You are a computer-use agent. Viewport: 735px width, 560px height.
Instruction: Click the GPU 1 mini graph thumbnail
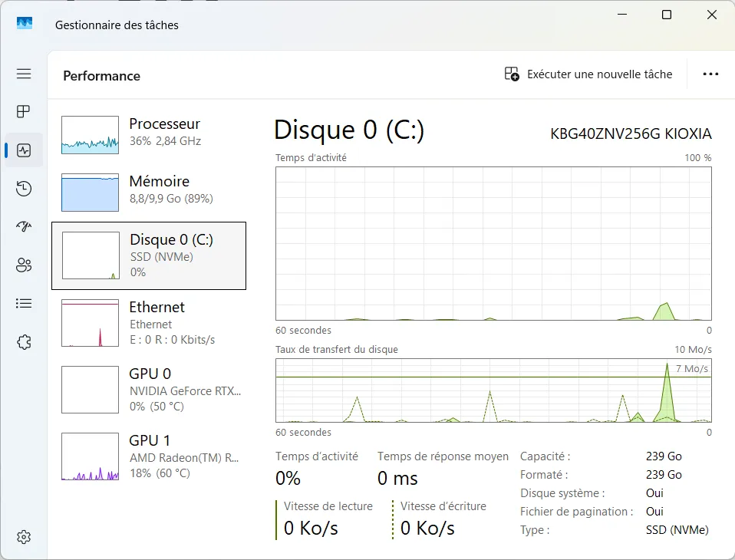(90, 456)
